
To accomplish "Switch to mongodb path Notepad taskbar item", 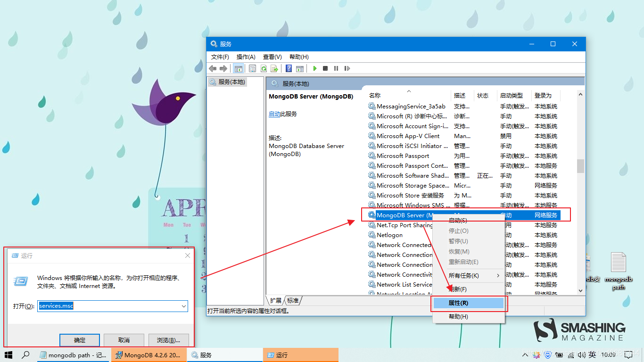I will pos(73,355).
